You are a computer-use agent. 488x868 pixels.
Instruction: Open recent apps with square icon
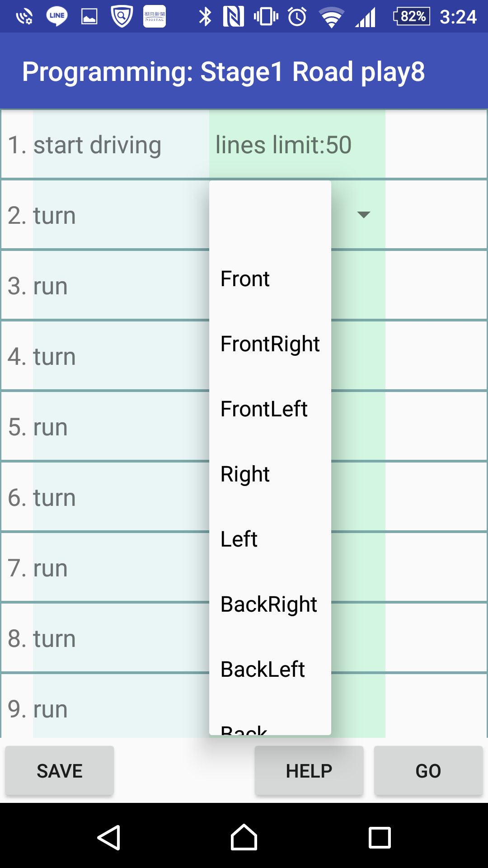[380, 838]
